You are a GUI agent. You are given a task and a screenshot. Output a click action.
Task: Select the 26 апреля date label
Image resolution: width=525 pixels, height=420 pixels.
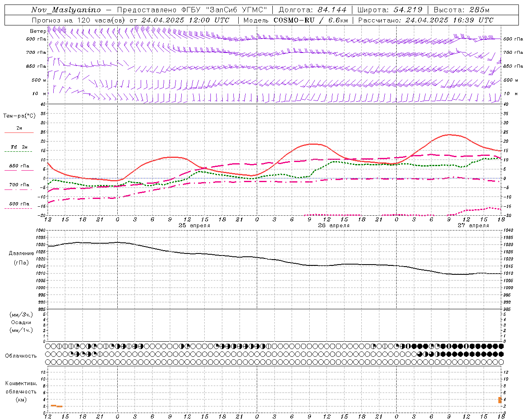coord(334,226)
